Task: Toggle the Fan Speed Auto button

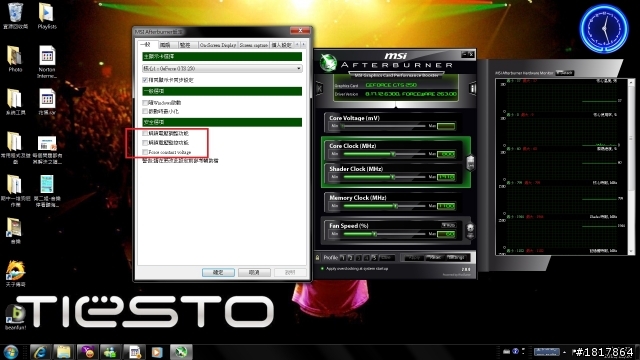Action: point(449,225)
